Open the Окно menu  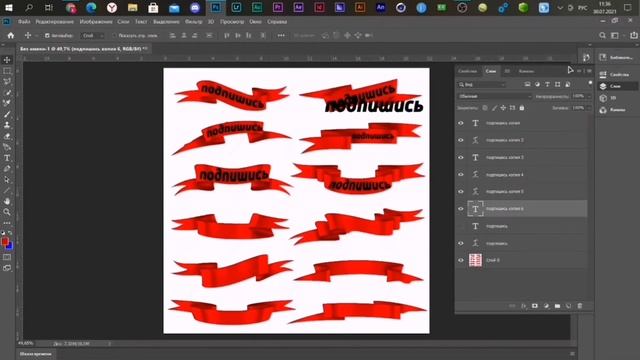click(x=256, y=22)
